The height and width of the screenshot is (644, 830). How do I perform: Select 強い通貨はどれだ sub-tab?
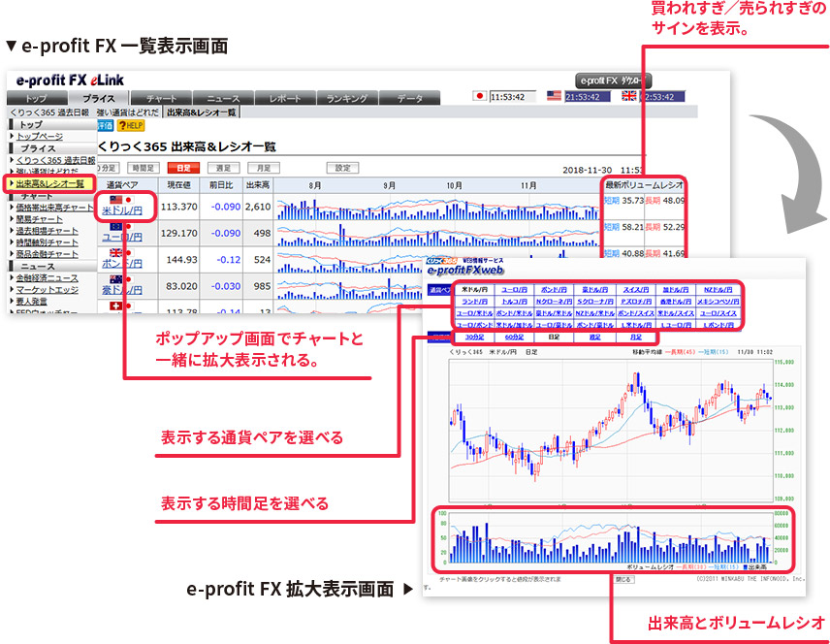coord(128,113)
